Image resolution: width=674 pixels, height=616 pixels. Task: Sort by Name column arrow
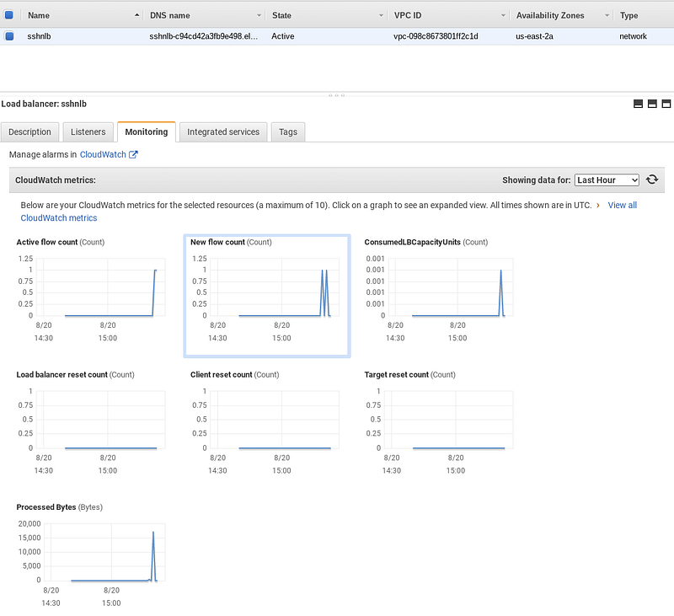point(136,15)
